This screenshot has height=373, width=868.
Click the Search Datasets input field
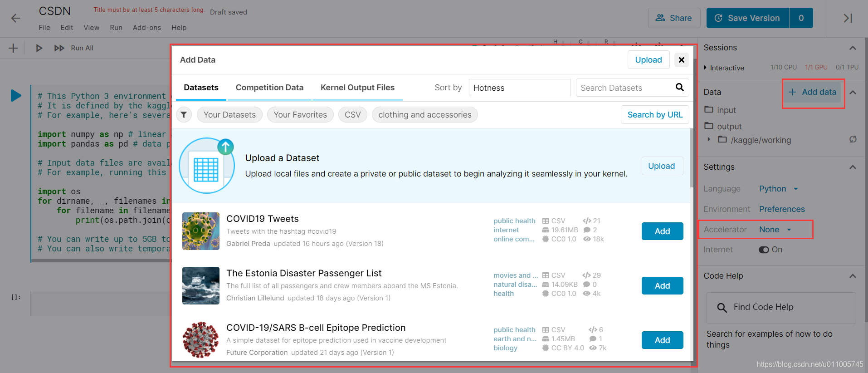pos(633,88)
